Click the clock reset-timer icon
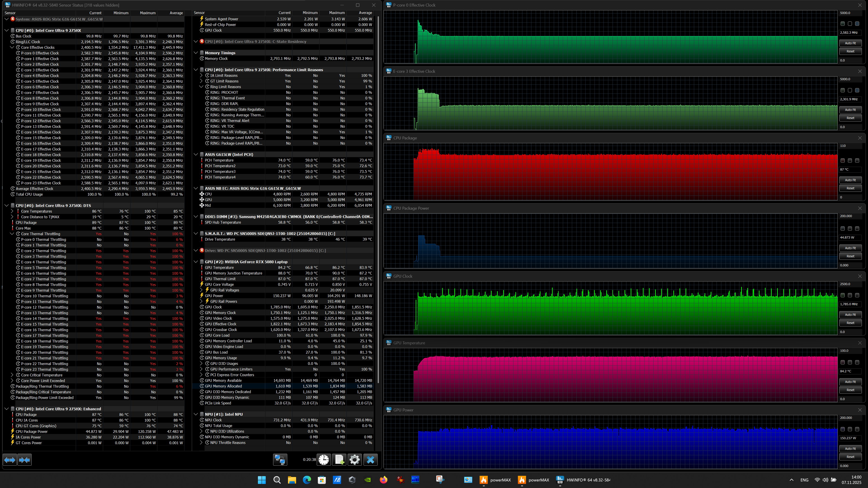Image resolution: width=868 pixels, height=488 pixels. [x=323, y=460]
